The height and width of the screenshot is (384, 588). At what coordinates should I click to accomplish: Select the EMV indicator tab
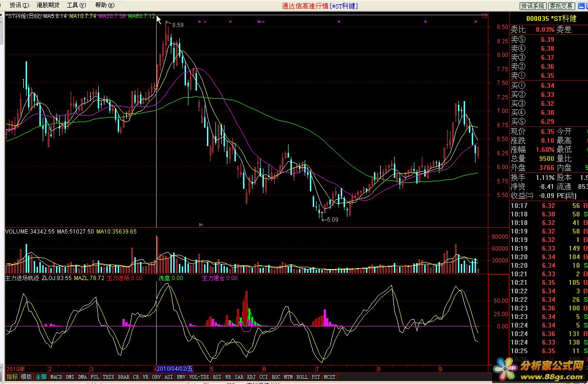(x=181, y=377)
